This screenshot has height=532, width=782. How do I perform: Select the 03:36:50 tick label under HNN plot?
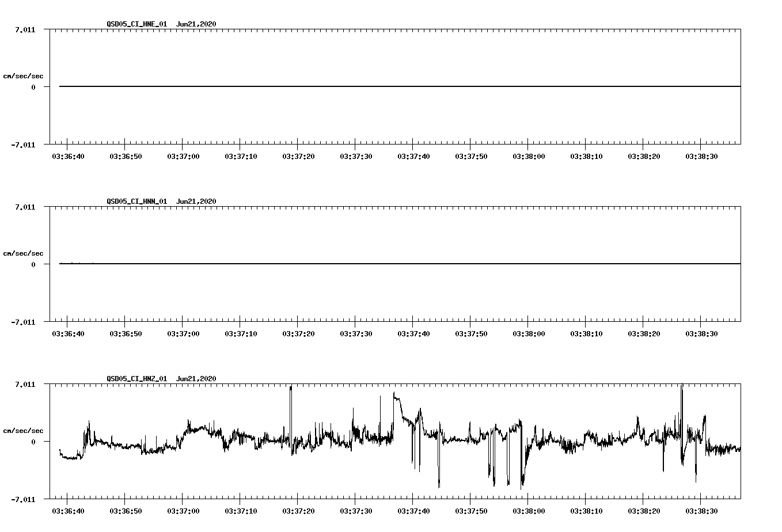click(126, 333)
